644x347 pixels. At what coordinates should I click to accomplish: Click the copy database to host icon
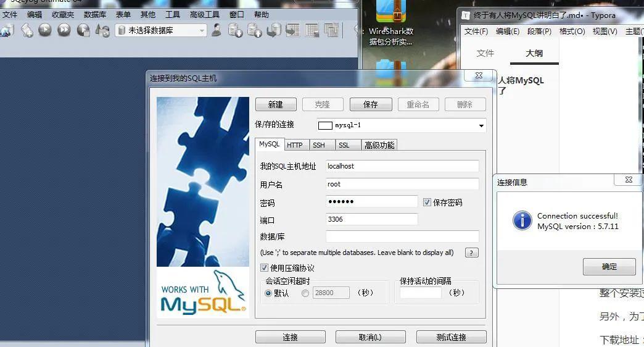point(273,30)
